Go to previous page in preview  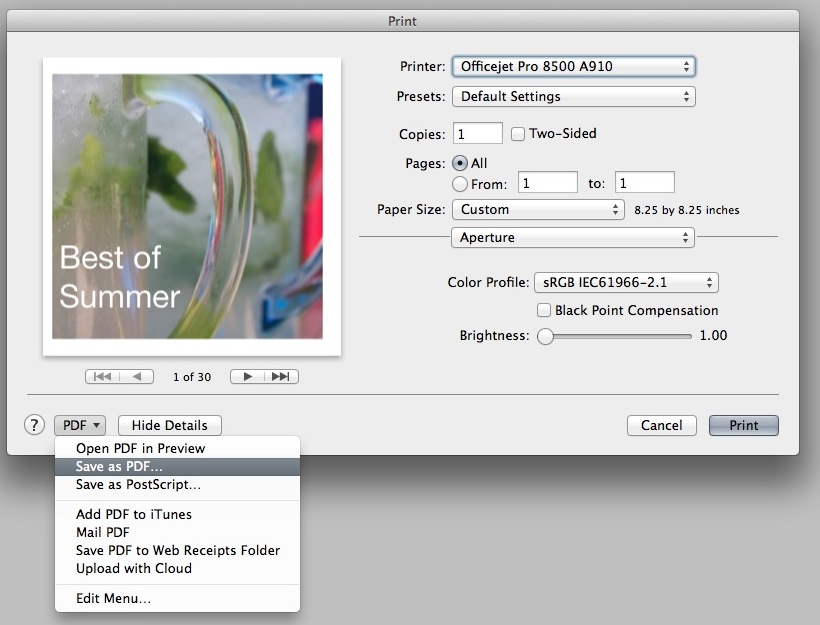pos(138,377)
